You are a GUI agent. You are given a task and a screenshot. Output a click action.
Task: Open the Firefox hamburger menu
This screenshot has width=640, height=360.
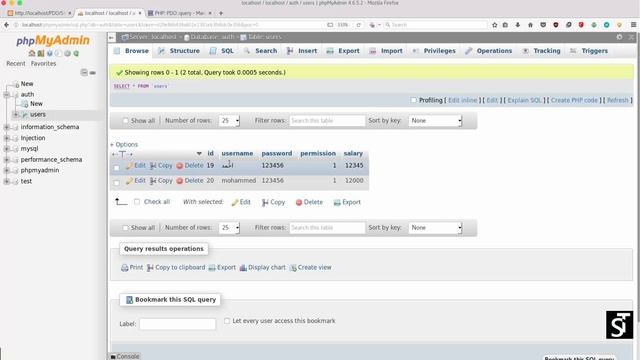[633, 25]
